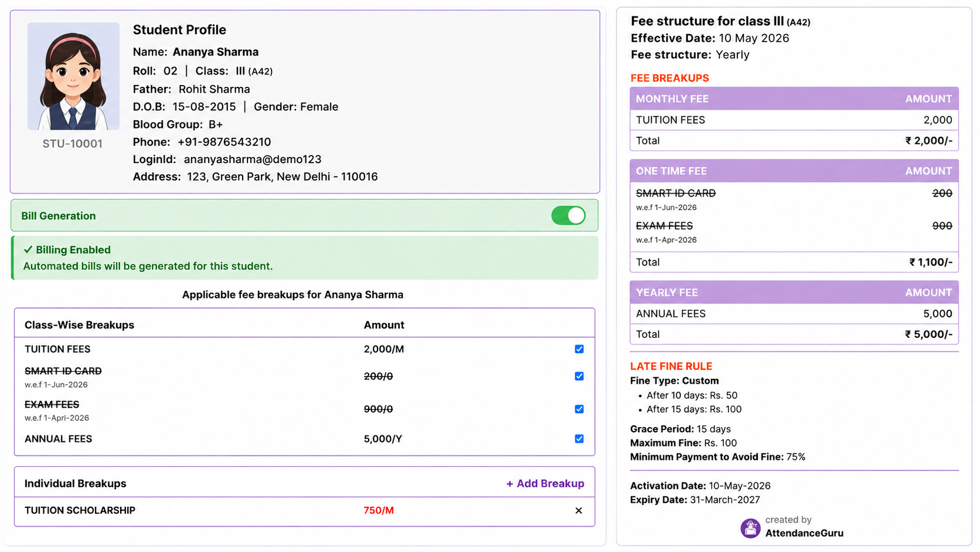The image size is (980, 552).
Task: Click the Billing Enabled checkmark icon
Action: click(x=28, y=249)
